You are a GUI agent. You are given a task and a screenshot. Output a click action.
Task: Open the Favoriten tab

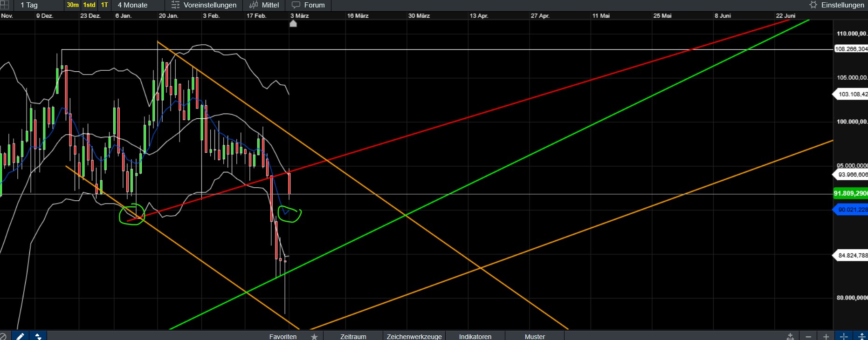283,336
